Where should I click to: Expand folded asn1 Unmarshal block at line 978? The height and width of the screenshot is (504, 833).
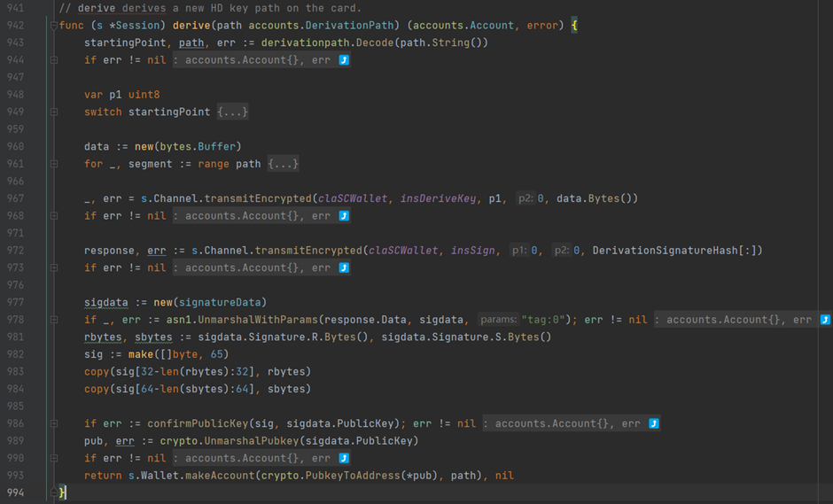point(54,320)
